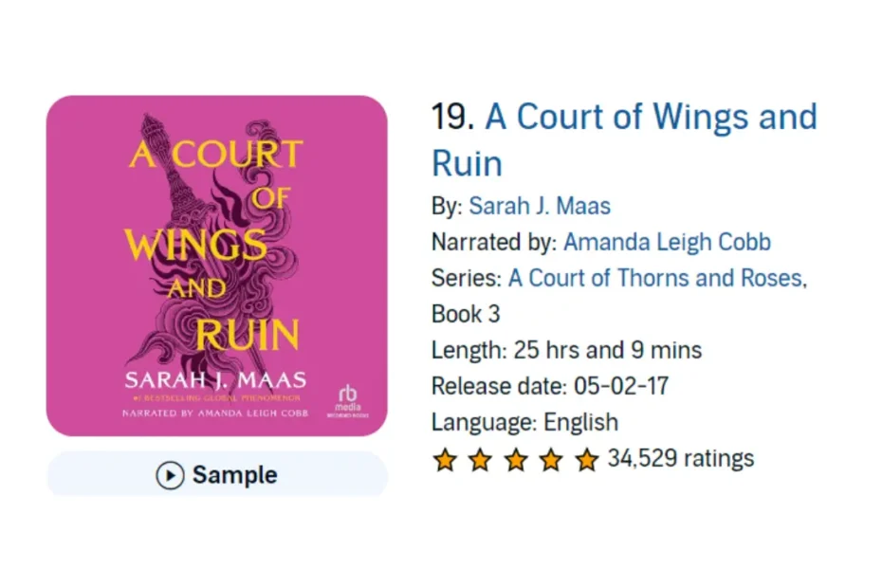Click the first star in the rating

pos(445,459)
